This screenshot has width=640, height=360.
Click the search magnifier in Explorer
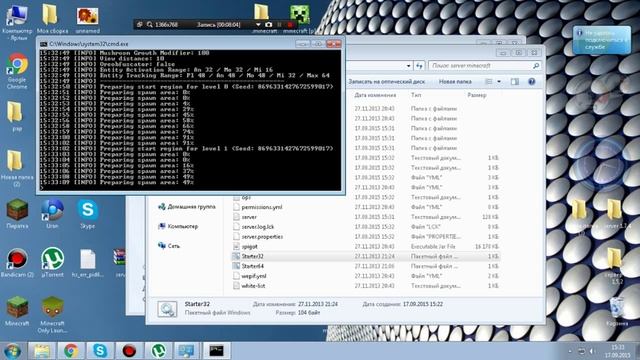pos(536,66)
